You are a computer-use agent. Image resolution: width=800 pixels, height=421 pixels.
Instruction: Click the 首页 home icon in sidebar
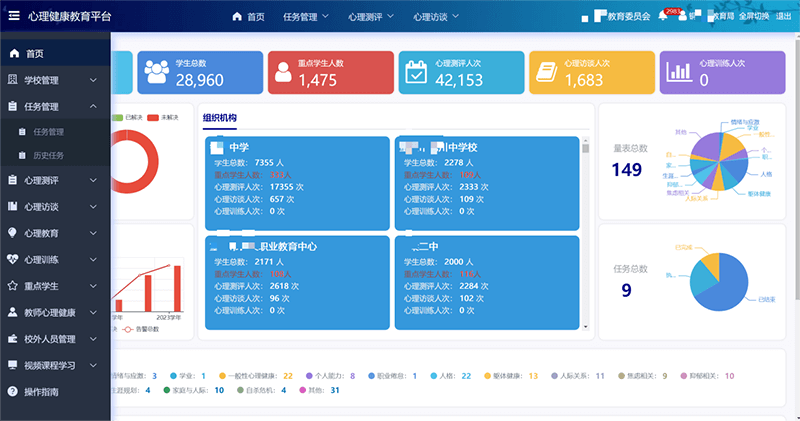click(12, 53)
